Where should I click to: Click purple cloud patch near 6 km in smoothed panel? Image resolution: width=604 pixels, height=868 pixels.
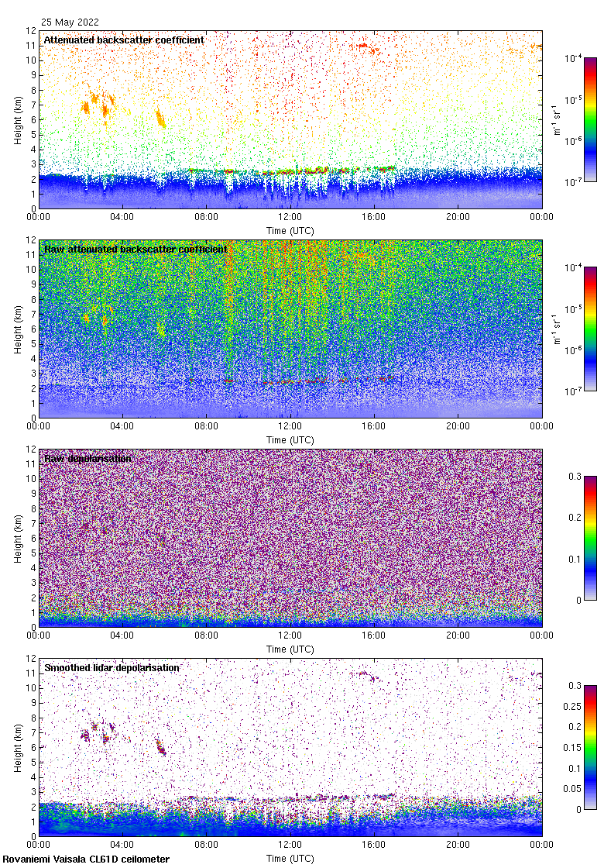(x=161, y=747)
